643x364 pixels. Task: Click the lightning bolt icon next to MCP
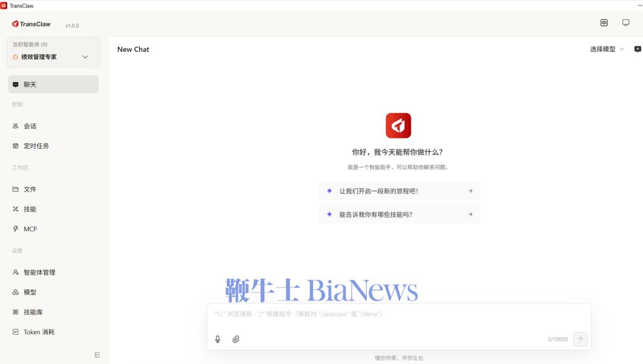coord(15,229)
